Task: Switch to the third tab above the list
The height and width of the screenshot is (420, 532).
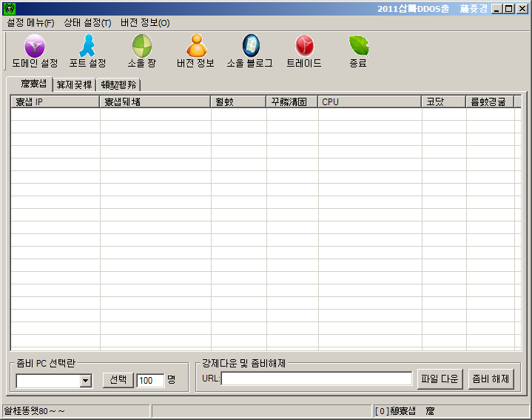Action: click(118, 84)
